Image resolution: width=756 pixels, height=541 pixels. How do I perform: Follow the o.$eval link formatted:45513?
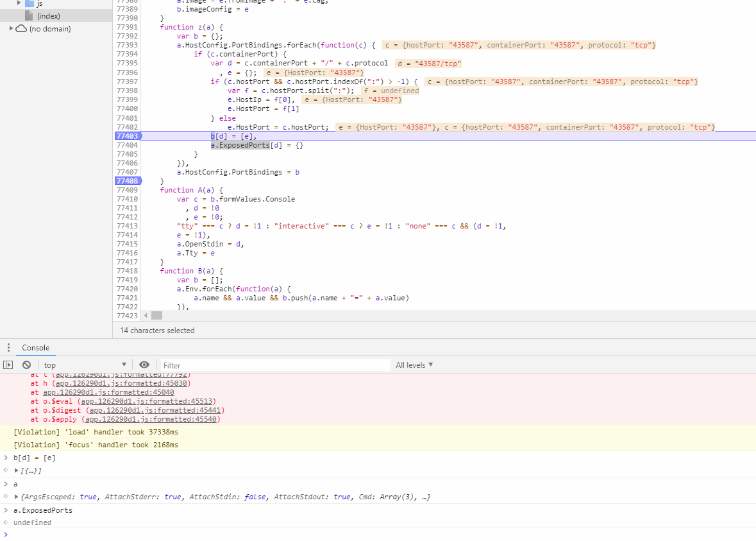point(147,402)
